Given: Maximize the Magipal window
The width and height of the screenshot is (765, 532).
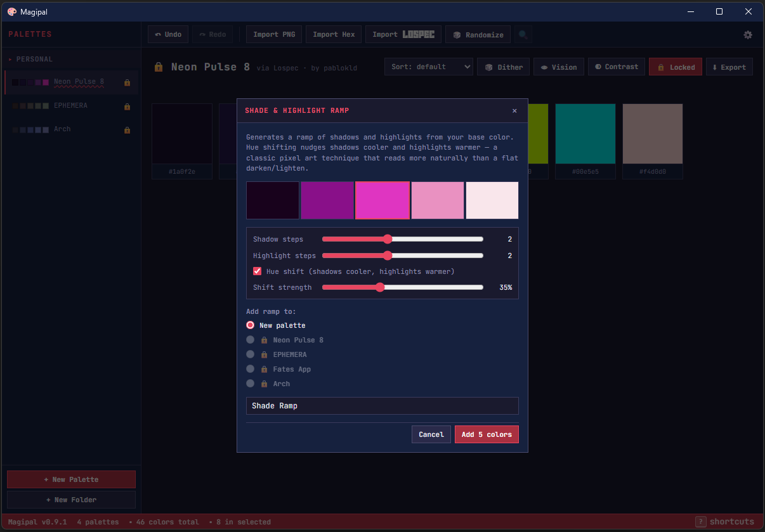Looking at the screenshot, I should [719, 11].
